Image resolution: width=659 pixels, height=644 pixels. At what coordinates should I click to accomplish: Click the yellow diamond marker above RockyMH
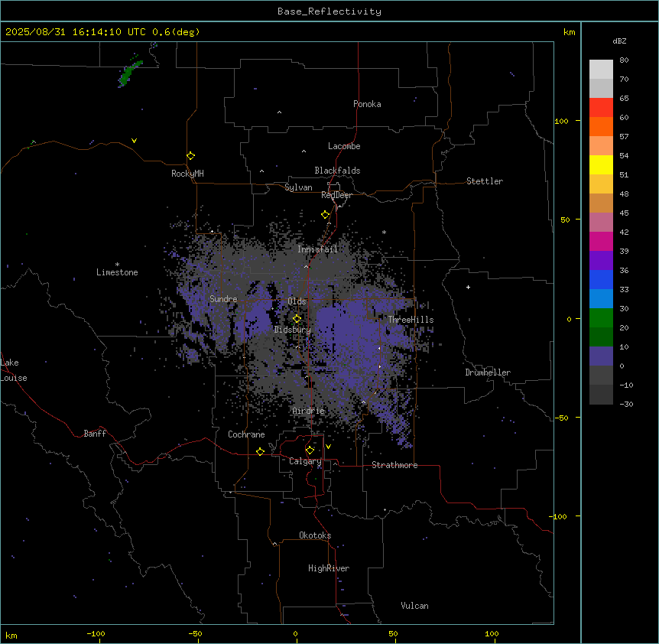pos(191,156)
